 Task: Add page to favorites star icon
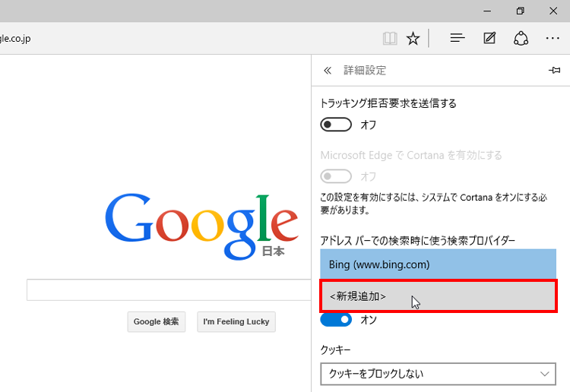(413, 38)
